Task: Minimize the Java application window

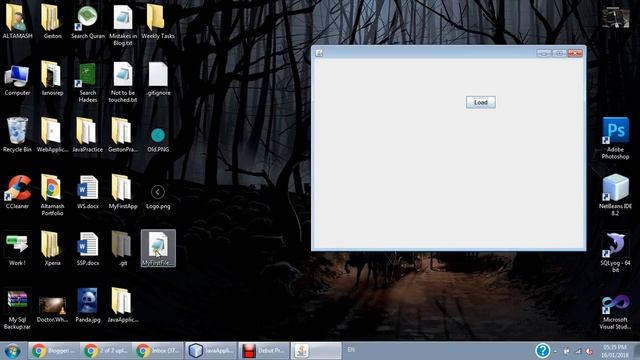Action: click(544, 53)
